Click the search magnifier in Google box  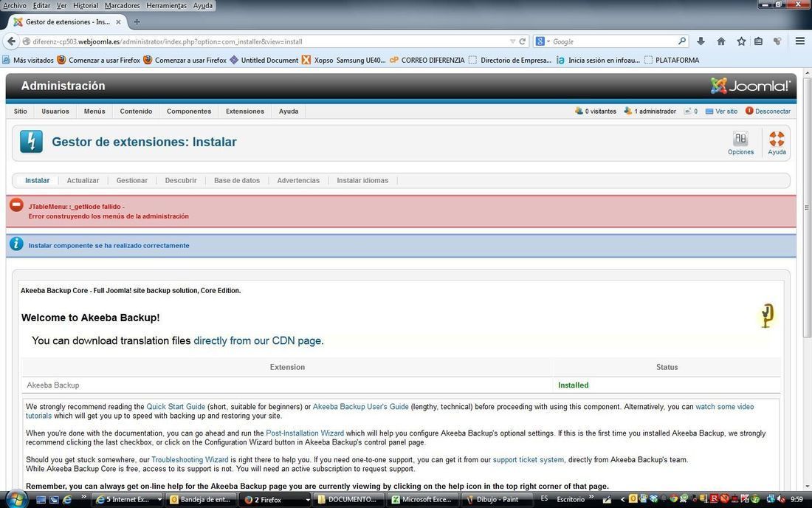(682, 41)
